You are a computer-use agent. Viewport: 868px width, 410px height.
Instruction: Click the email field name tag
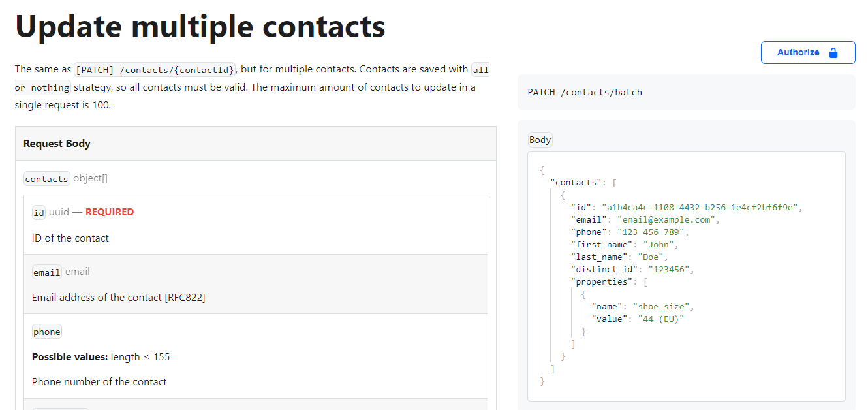click(x=46, y=272)
